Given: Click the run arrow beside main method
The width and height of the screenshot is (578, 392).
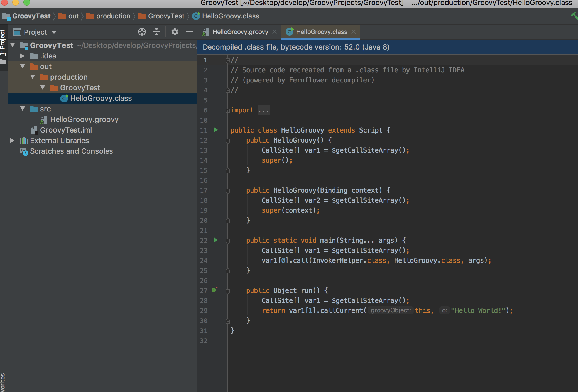Looking at the screenshot, I should (215, 240).
